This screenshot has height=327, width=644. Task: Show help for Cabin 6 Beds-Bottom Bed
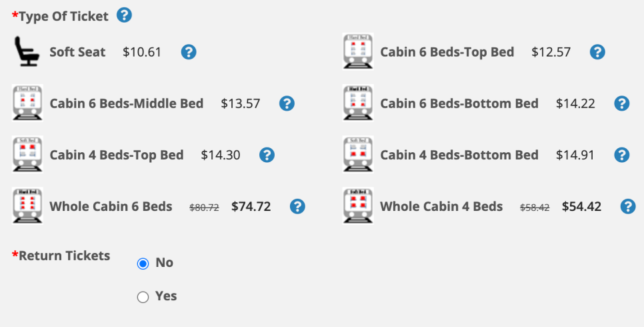click(622, 103)
